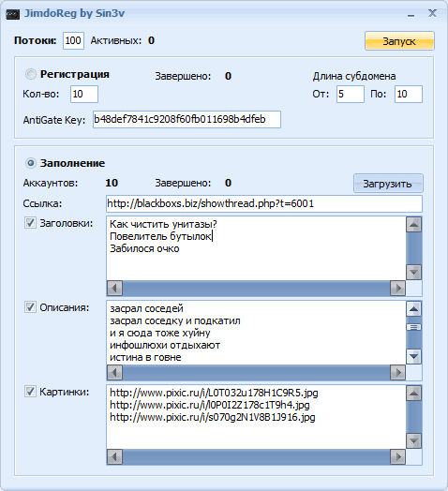This screenshot has width=448, height=491.
Task: Toggle the Описания checkbox
Action: coord(30,307)
